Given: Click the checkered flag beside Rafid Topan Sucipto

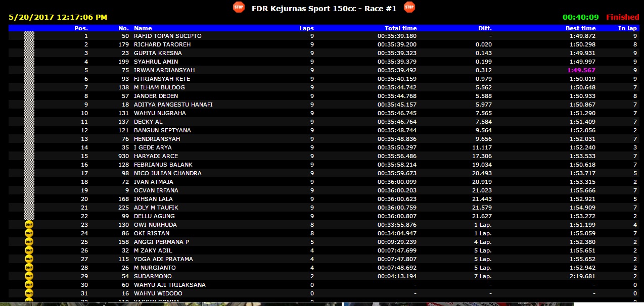Looking at the screenshot, I should coord(29,36).
